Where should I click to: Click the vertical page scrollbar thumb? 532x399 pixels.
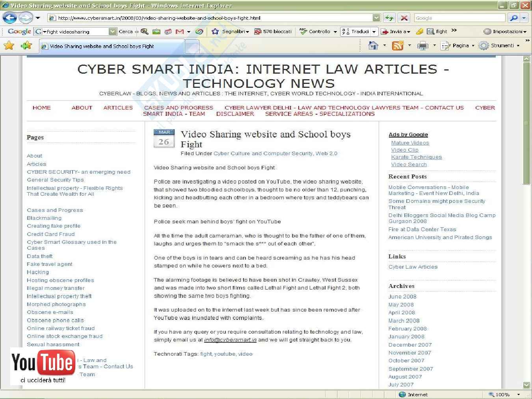526,122
